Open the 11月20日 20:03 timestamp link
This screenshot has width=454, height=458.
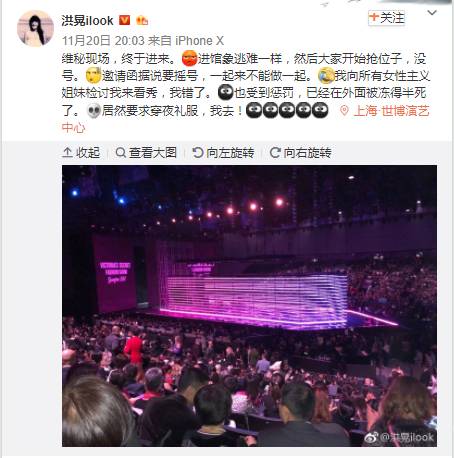tap(103, 41)
